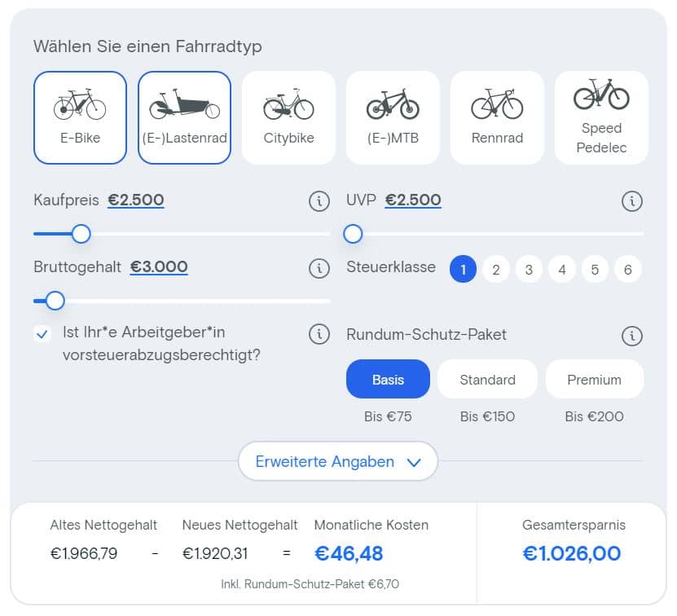The image size is (677, 616).
Task: Select Steuerklasse 3
Action: point(529,269)
